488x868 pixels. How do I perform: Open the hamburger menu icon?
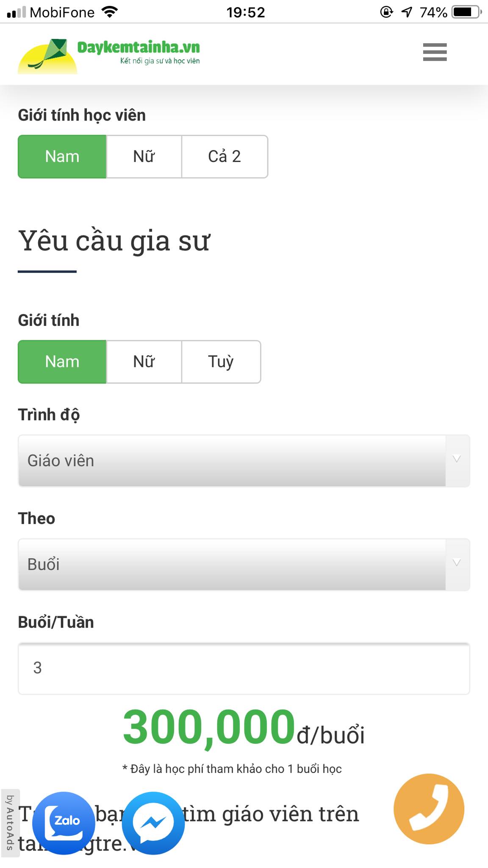pyautogui.click(x=435, y=52)
